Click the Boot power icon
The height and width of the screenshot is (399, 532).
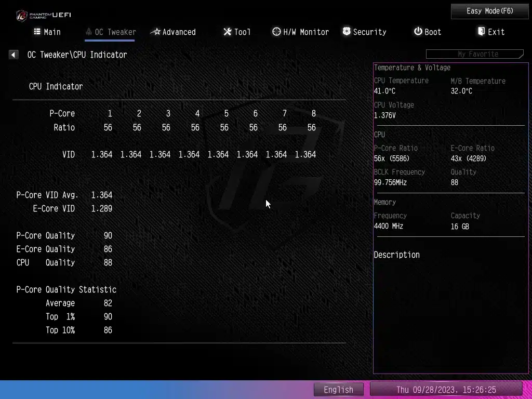[418, 32]
